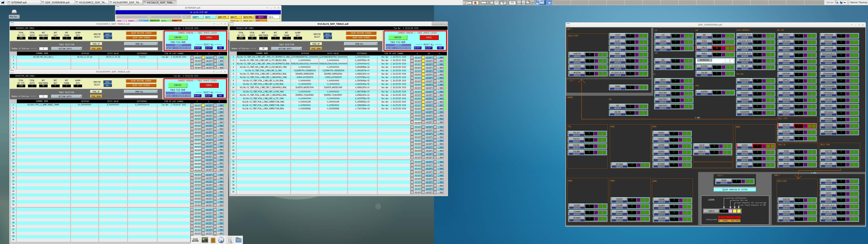Open the window menu icon of H1SUSITMY_SDF_TABLE.adl
The image size is (868, 244).
(12, 72)
